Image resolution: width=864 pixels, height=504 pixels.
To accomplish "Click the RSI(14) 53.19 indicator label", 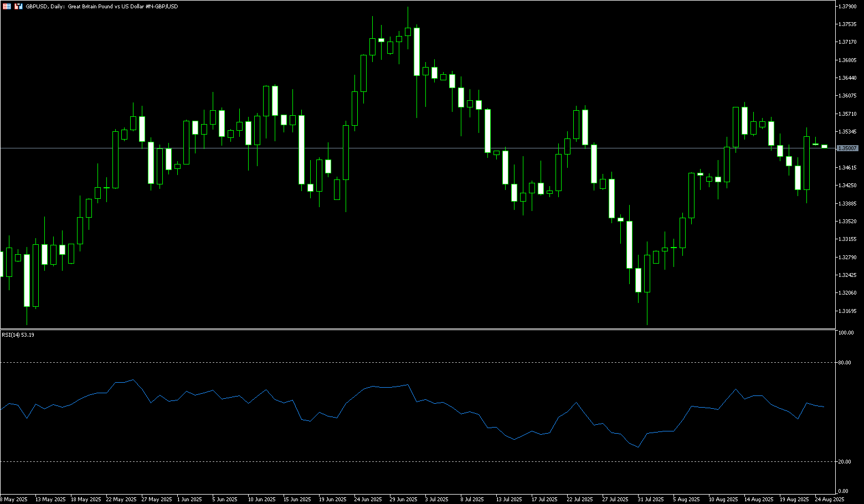I will [x=18, y=335].
